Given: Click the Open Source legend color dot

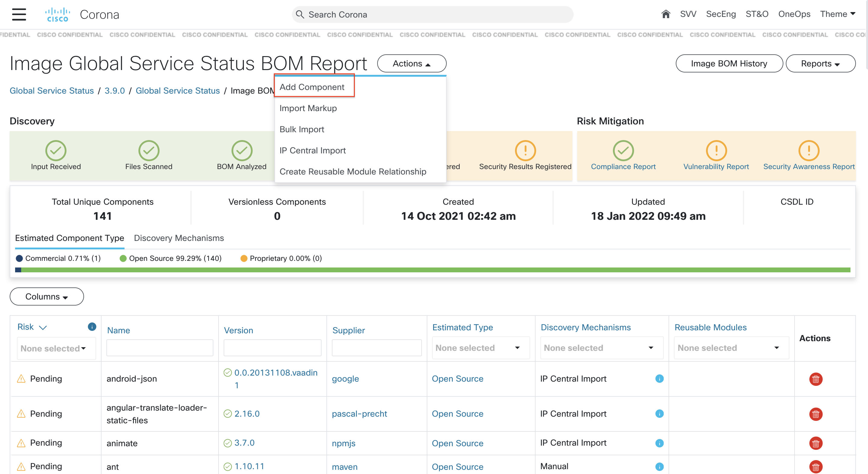Looking at the screenshot, I should (123, 258).
